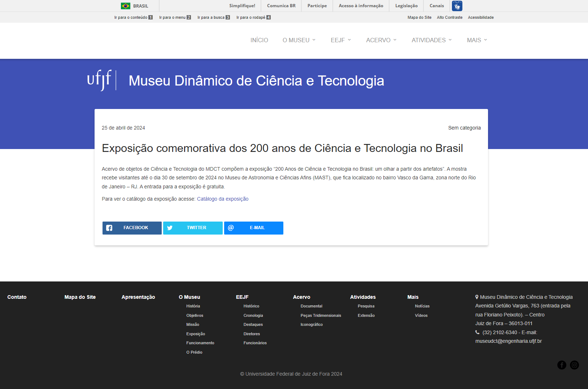Open Apresentação in the footer
This screenshot has height=389, width=588.
[138, 297]
